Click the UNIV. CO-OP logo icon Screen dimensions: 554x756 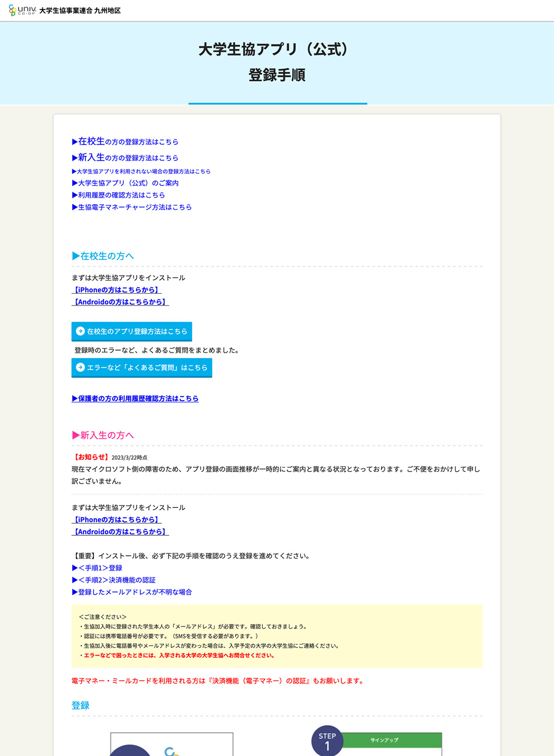point(23,10)
